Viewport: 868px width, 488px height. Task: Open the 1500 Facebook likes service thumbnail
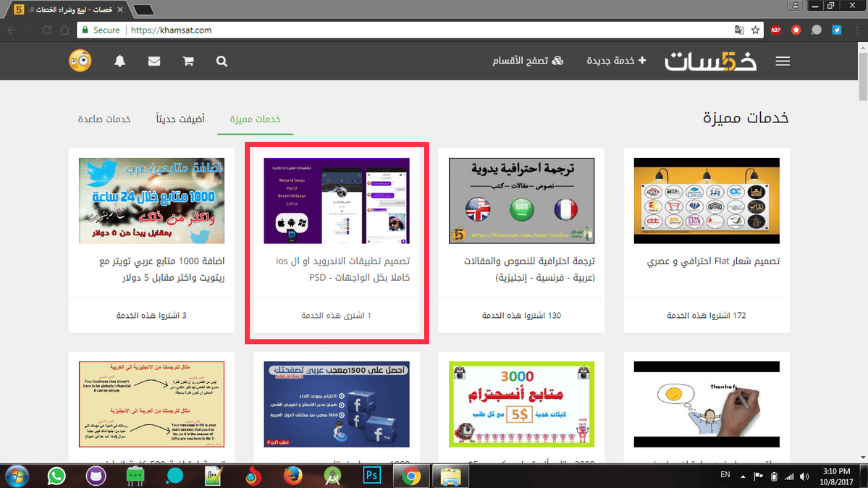337,404
